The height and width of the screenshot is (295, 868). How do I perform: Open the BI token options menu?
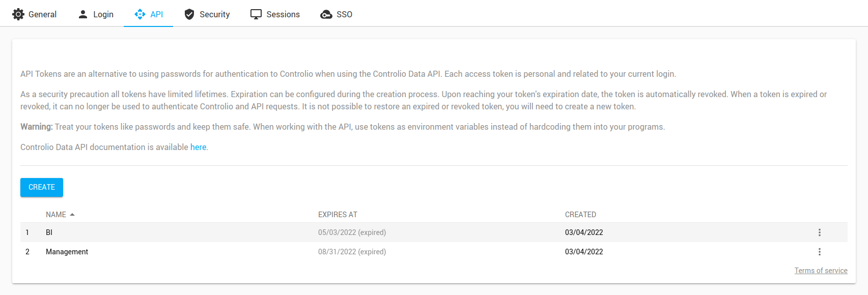pos(819,232)
